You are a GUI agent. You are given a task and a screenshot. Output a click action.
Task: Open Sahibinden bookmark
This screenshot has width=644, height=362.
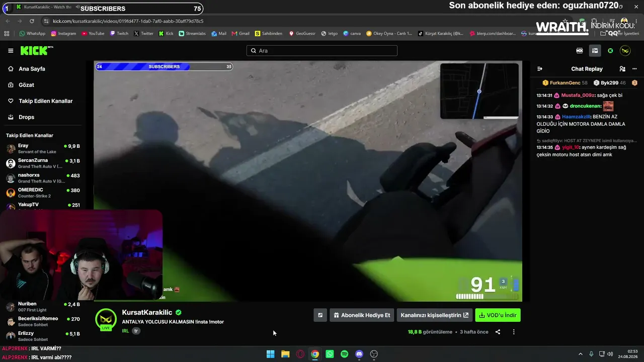[269, 34]
